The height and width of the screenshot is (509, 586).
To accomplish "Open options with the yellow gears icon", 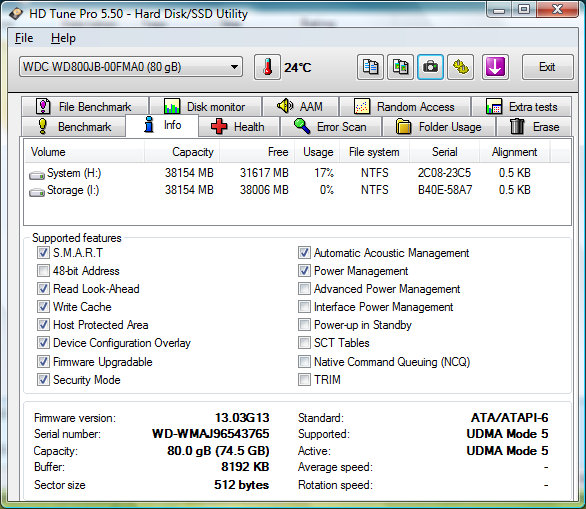I will [x=461, y=67].
